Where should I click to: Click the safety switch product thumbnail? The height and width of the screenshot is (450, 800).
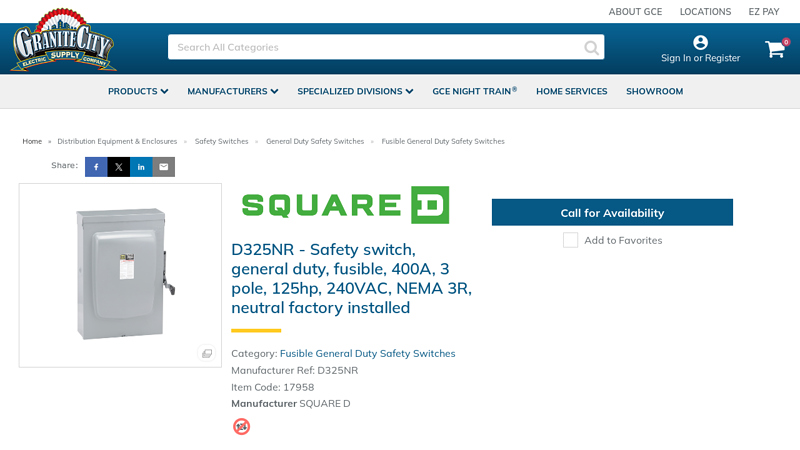120,272
